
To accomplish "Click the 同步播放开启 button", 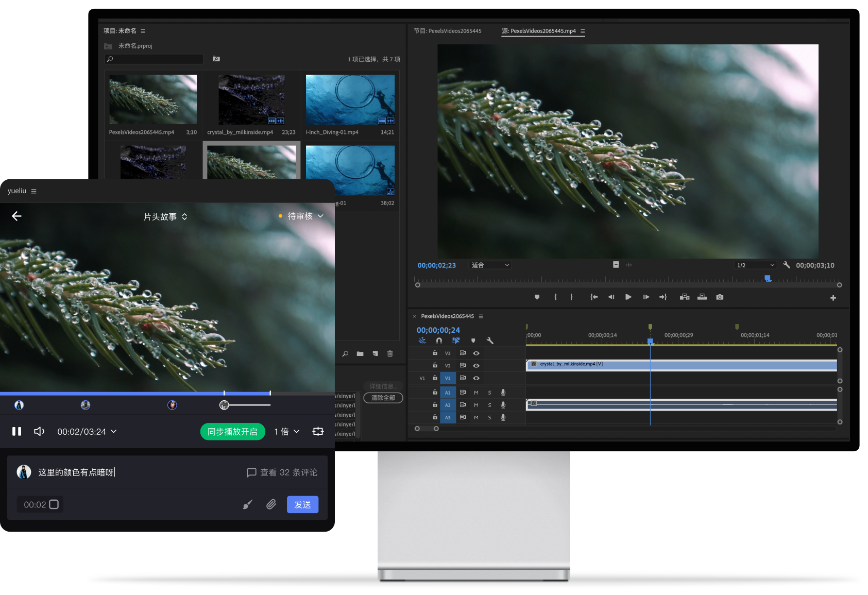I will [232, 432].
